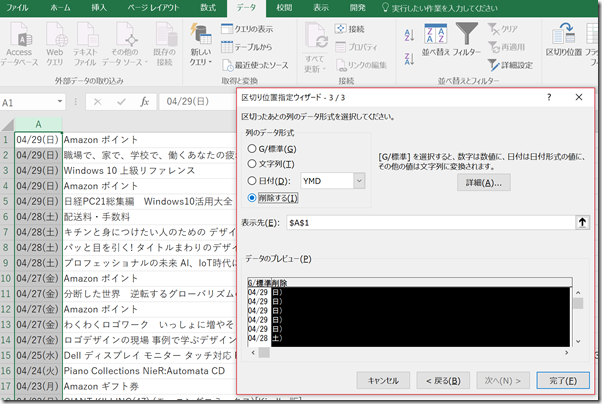Select the 日付(D) date radio button

coord(252,180)
